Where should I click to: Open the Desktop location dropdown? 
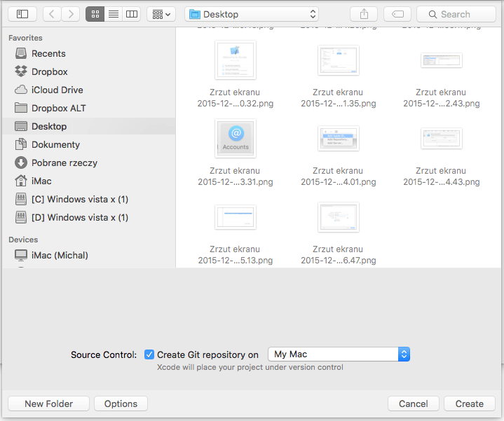point(252,14)
